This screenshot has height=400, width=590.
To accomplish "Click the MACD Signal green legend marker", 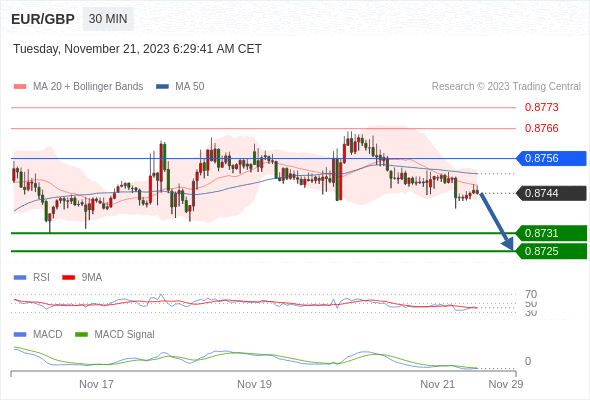I will click(x=81, y=335).
